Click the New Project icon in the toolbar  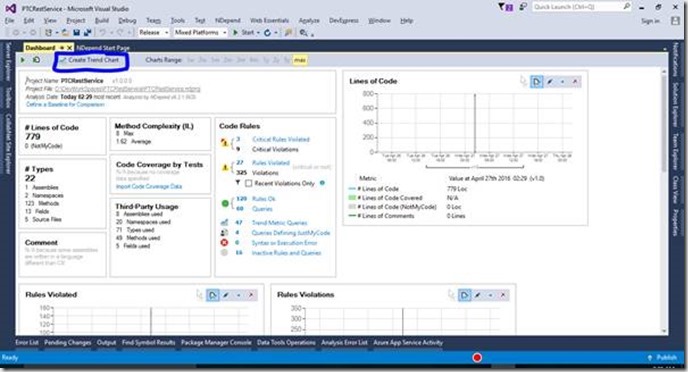click(48, 32)
